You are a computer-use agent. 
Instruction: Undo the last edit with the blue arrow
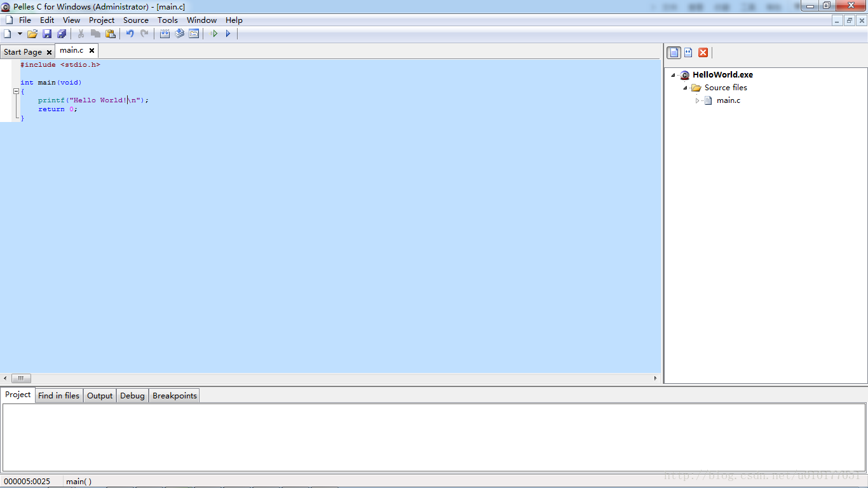(x=130, y=34)
